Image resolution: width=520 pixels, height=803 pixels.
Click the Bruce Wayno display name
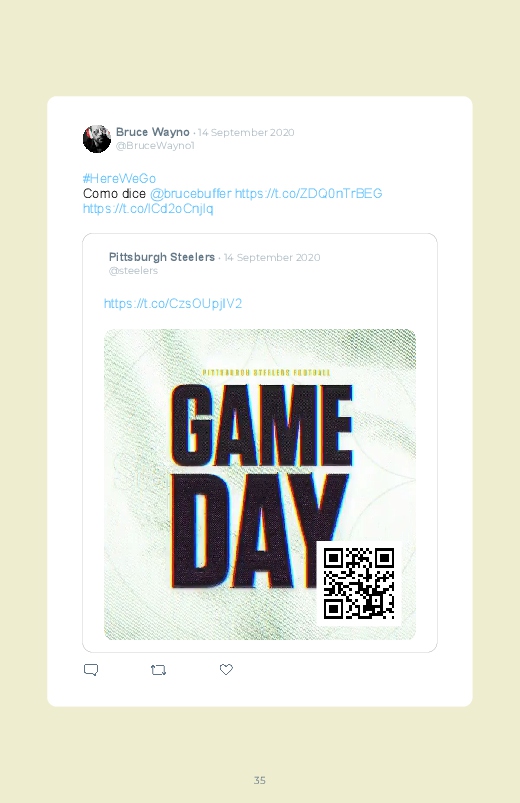tap(153, 132)
